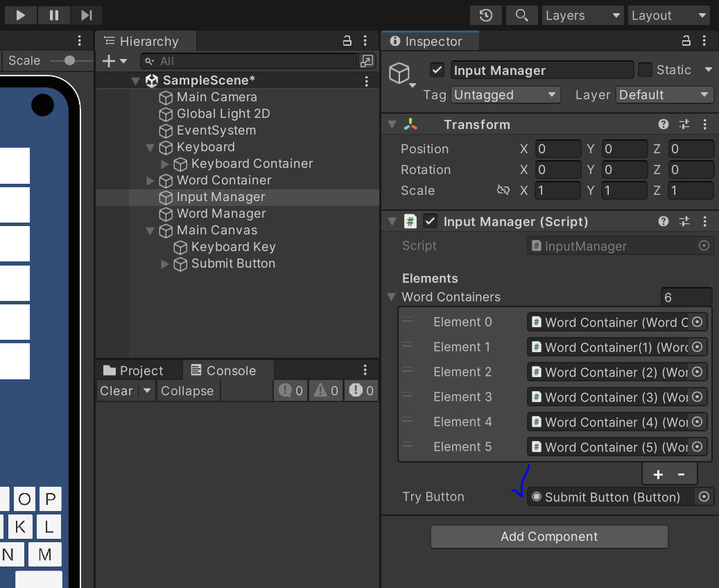
Task: Switch to the Project tab
Action: (x=133, y=370)
